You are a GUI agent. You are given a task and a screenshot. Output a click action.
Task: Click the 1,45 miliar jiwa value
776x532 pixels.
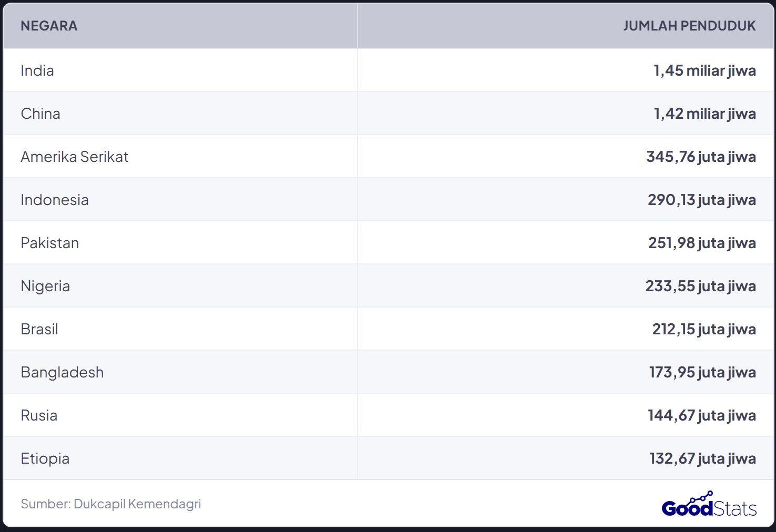pyautogui.click(x=704, y=70)
